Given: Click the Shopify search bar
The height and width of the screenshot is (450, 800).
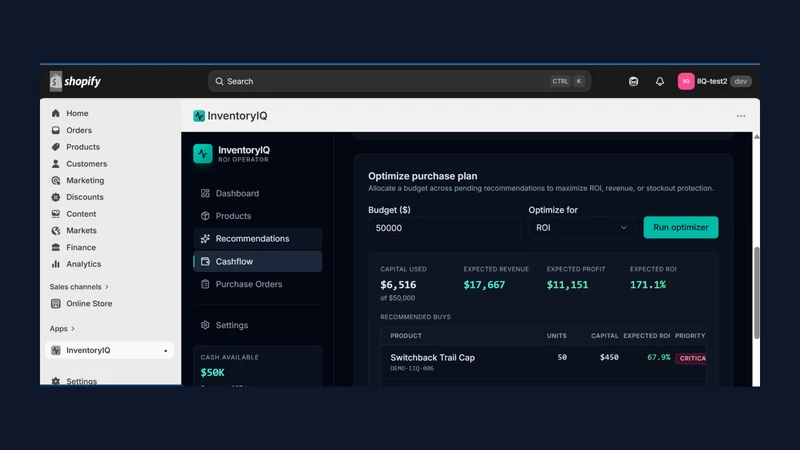Looking at the screenshot, I should [399, 81].
